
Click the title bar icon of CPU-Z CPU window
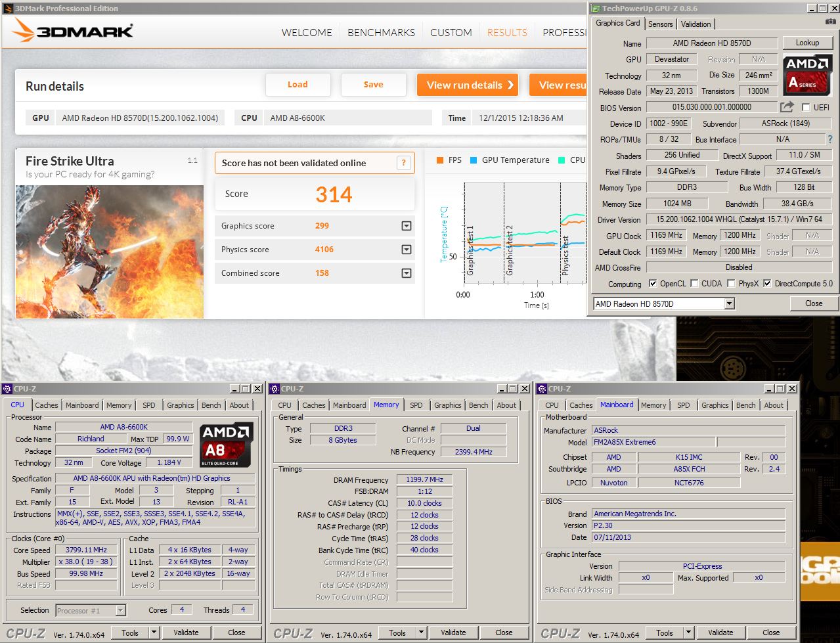tap(7, 388)
